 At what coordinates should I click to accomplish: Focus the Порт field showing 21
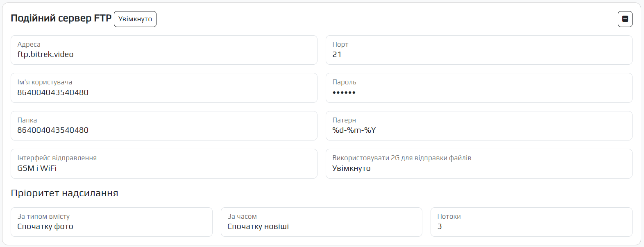[478, 50]
